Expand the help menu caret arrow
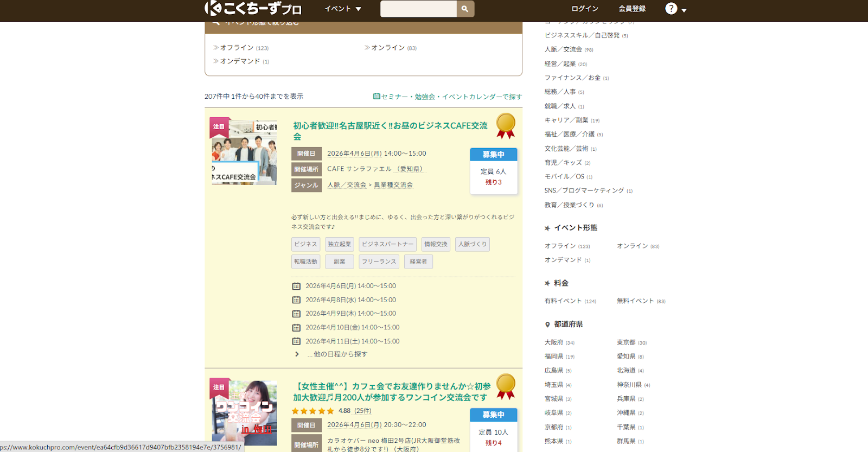Image resolution: width=868 pixels, height=452 pixels. 684,10
